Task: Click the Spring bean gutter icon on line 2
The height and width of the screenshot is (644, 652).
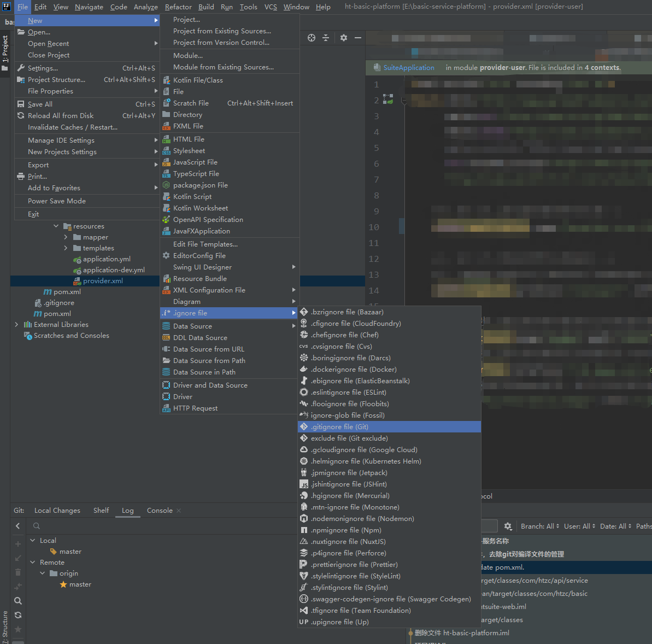Action: coord(388,99)
